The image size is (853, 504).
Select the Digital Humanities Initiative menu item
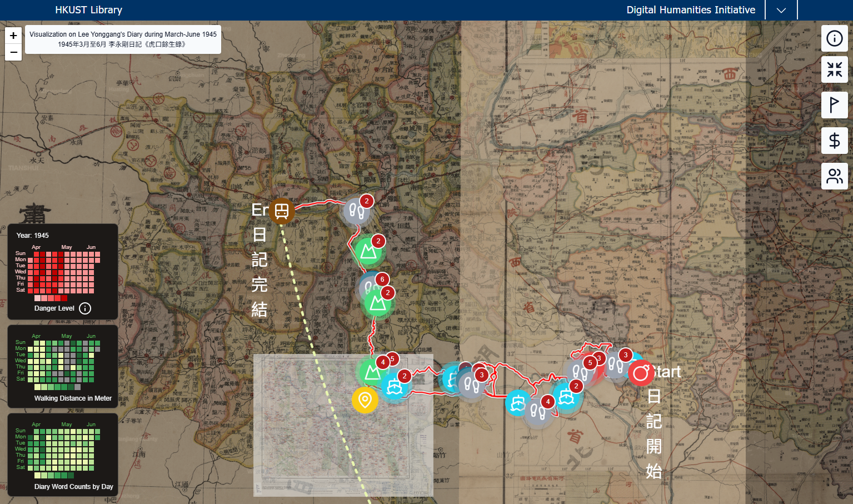tap(691, 9)
